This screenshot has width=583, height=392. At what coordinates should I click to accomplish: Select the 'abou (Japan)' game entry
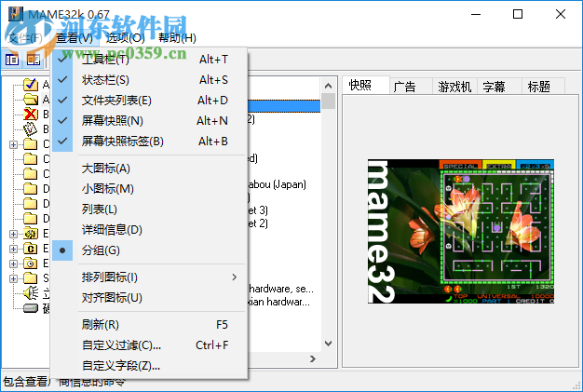tap(277, 184)
